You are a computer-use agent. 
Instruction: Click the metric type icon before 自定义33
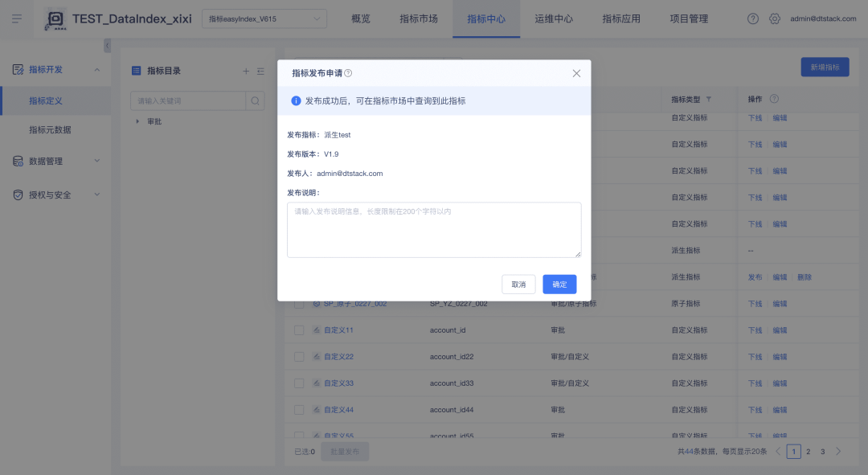[x=317, y=383]
